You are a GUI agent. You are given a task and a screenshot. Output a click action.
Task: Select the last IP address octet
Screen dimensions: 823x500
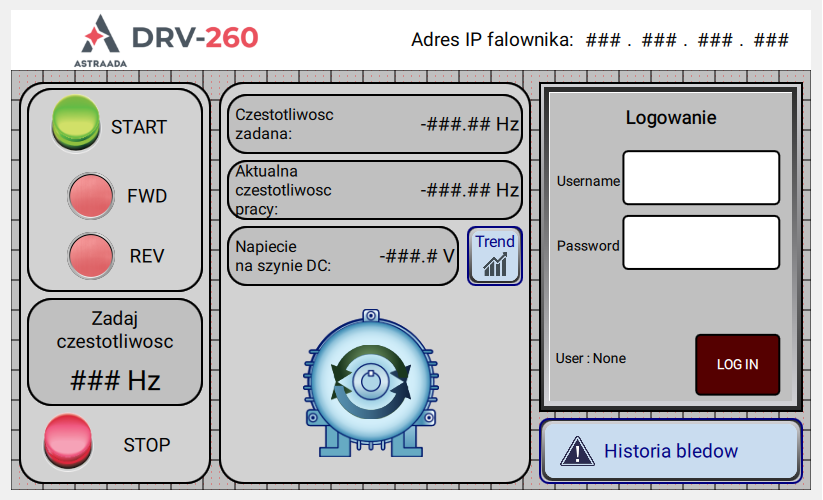(x=771, y=40)
